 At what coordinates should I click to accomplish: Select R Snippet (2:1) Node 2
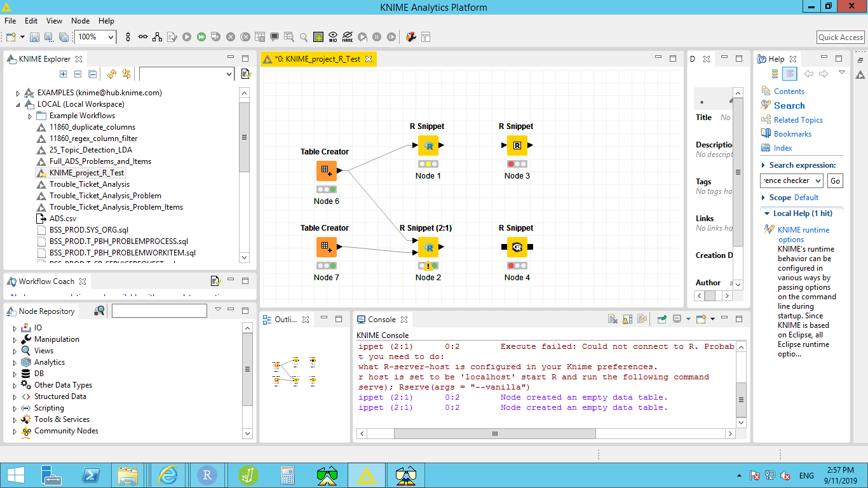point(428,247)
